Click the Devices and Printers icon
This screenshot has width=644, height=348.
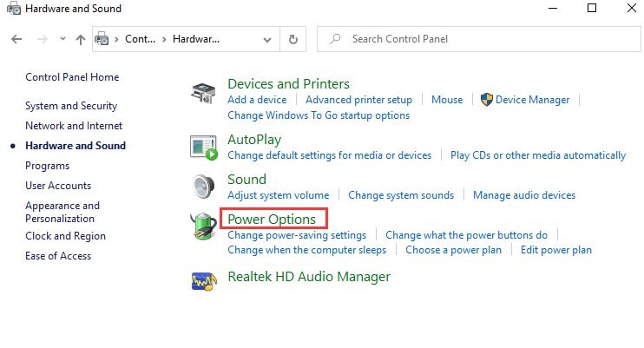pyautogui.click(x=203, y=93)
